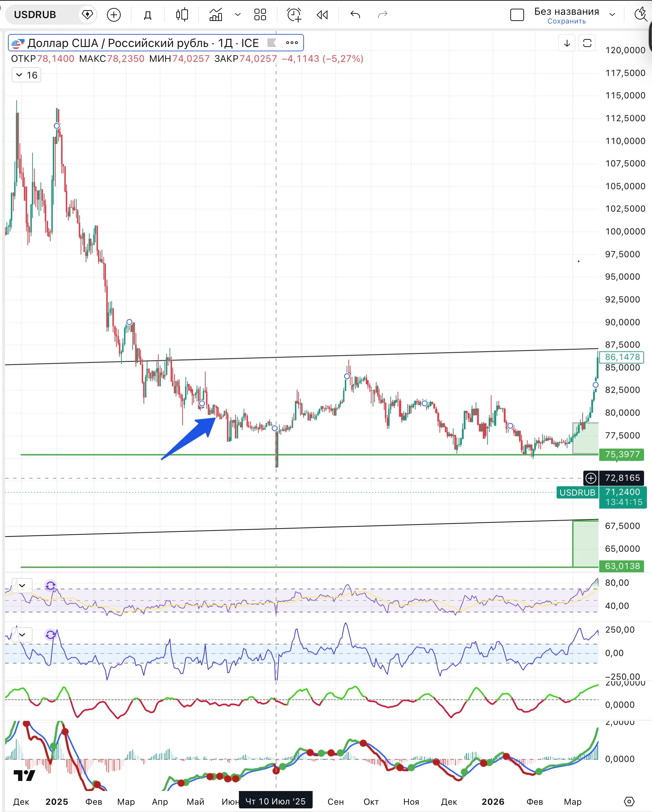Open the three-dots more menu in legend

(x=292, y=43)
